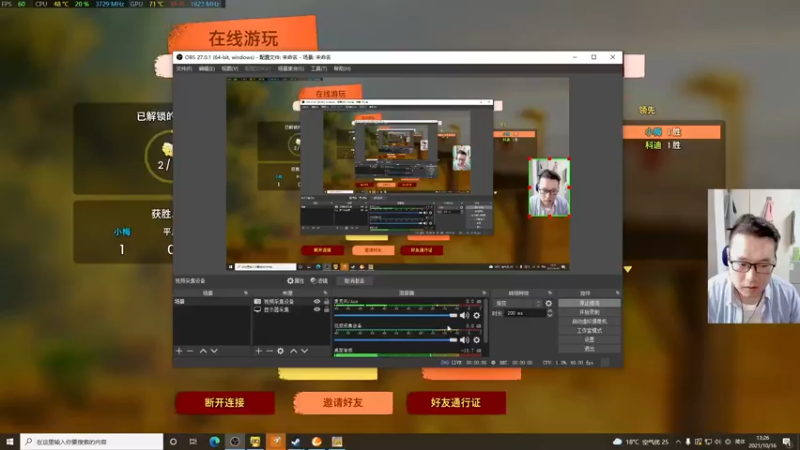This screenshot has width=800, height=450.
Task: Open source properties gear in the sources toolbar
Action: click(281, 351)
